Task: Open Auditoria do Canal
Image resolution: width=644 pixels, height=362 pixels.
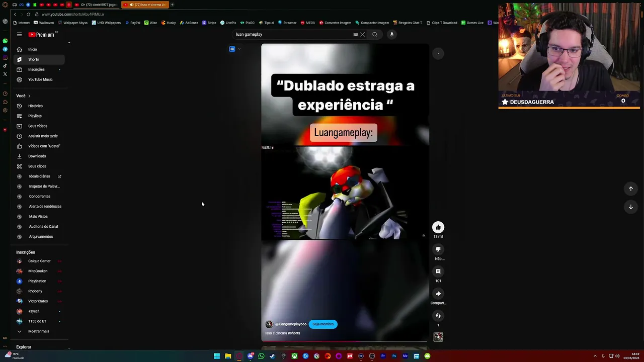Action: (39, 227)
